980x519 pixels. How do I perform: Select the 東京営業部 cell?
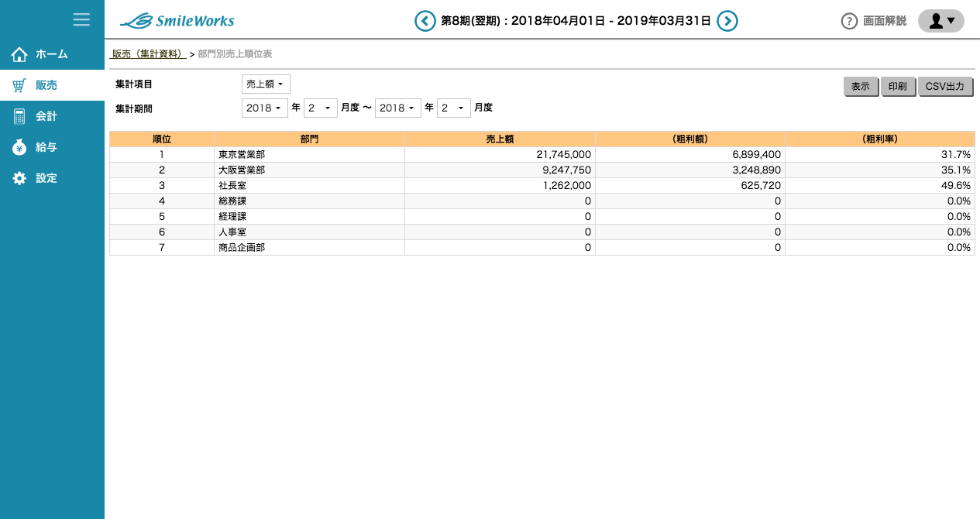coord(309,155)
